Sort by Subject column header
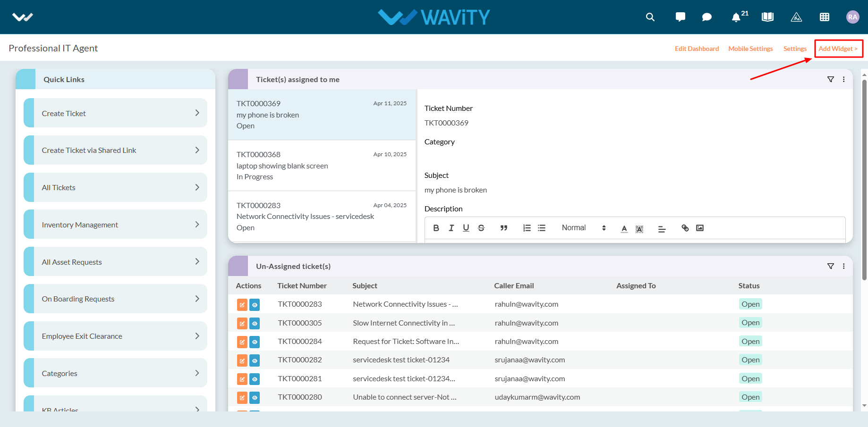This screenshot has width=868, height=427. click(x=365, y=285)
